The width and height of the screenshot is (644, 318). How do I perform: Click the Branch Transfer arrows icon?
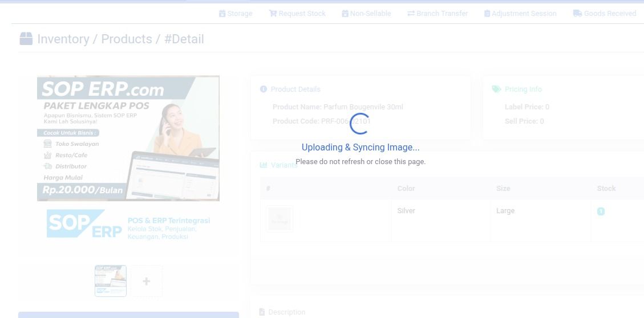411,14
